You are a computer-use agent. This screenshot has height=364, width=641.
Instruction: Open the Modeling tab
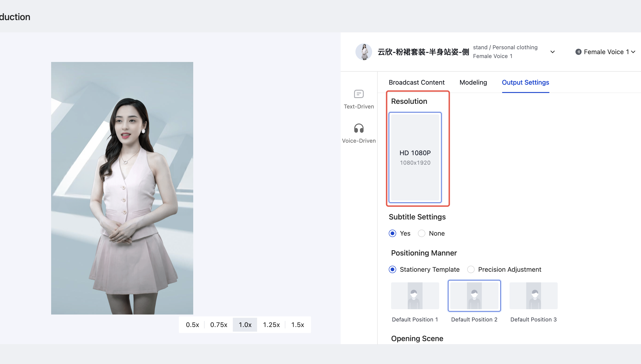click(x=473, y=82)
